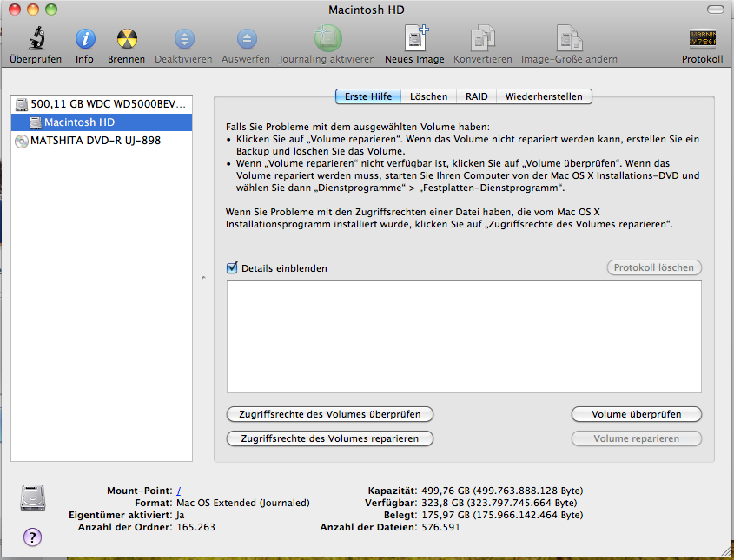This screenshot has height=560, width=734.
Task: Uncheck the Details einblenden checkbox
Action: pos(232,268)
